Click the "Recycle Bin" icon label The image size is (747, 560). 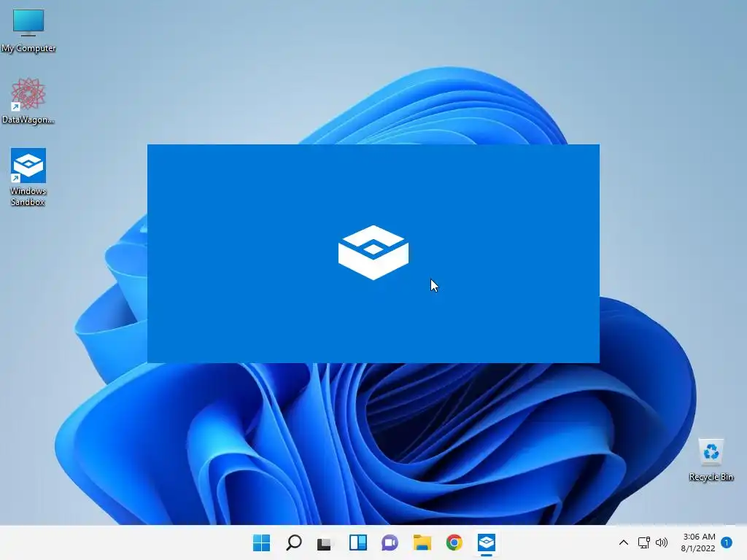[711, 477]
